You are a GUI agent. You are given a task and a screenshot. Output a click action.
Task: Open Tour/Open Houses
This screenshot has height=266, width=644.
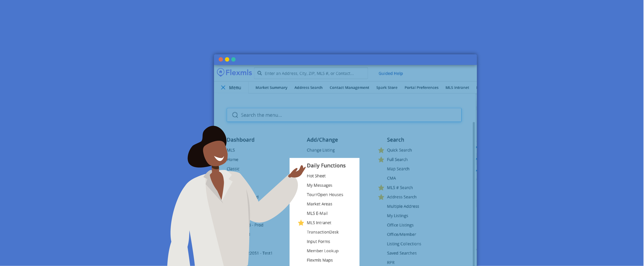325,194
